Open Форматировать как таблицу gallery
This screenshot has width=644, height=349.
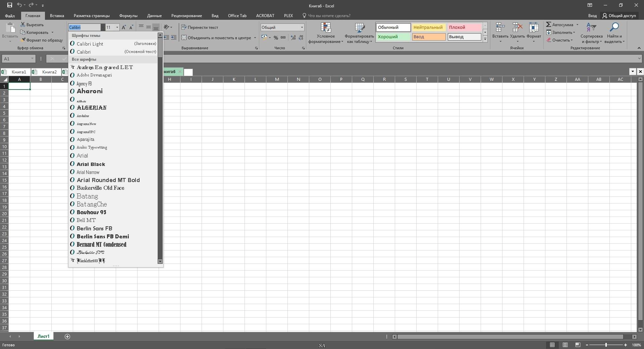[359, 33]
